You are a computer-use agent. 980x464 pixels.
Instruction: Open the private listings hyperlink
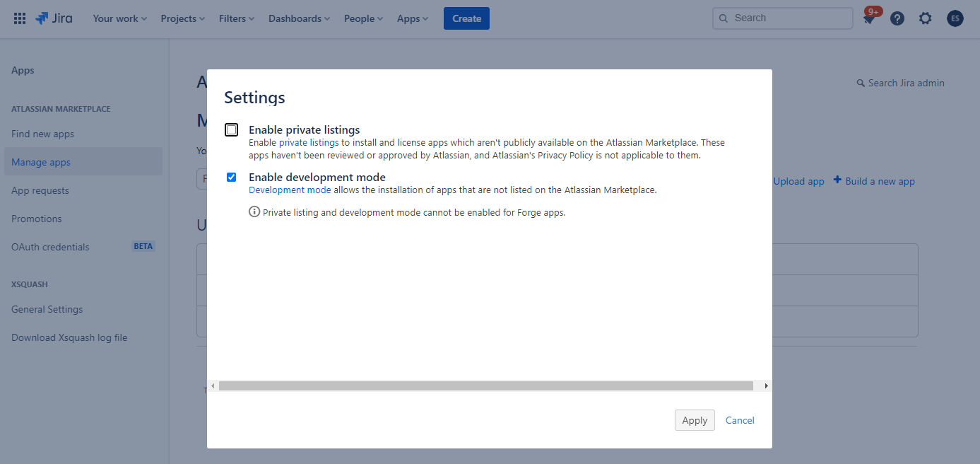pos(309,143)
